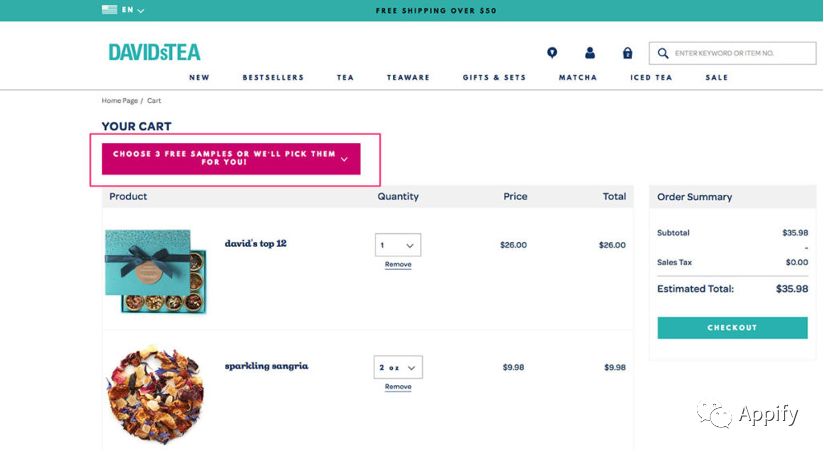Open size dropdown for sparkling sangria
This screenshot has width=824, height=452.
pyautogui.click(x=398, y=367)
